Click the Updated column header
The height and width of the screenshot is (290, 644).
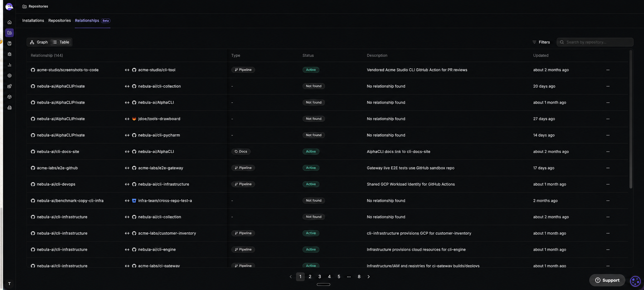541,55
